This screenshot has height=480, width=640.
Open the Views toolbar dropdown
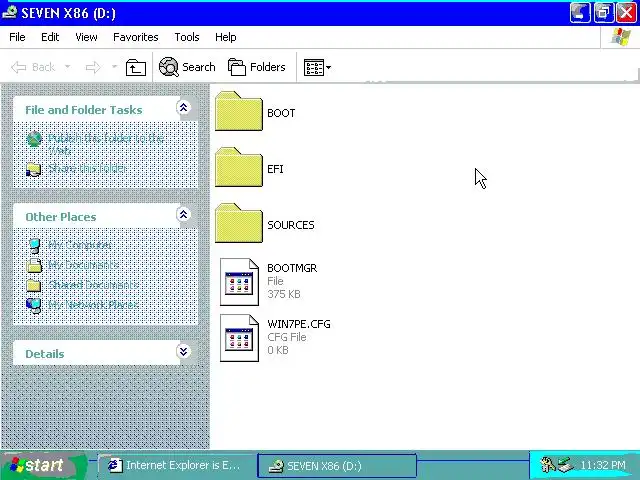(317, 67)
